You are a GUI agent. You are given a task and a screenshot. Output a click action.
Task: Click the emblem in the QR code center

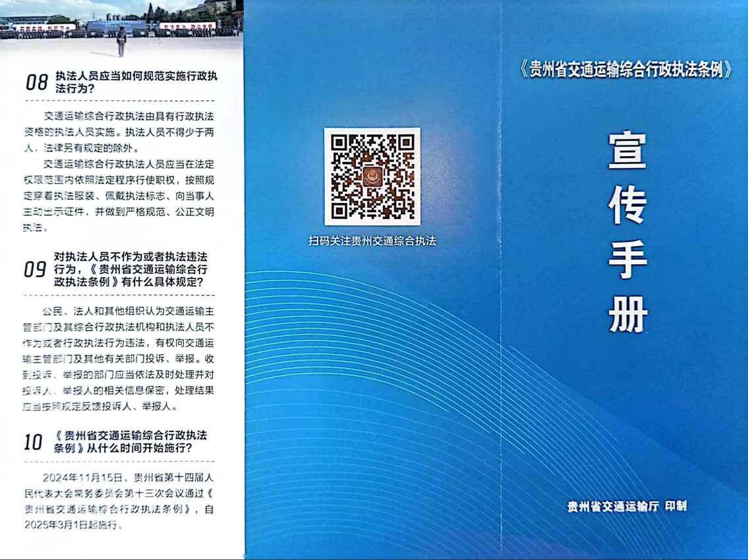click(372, 177)
